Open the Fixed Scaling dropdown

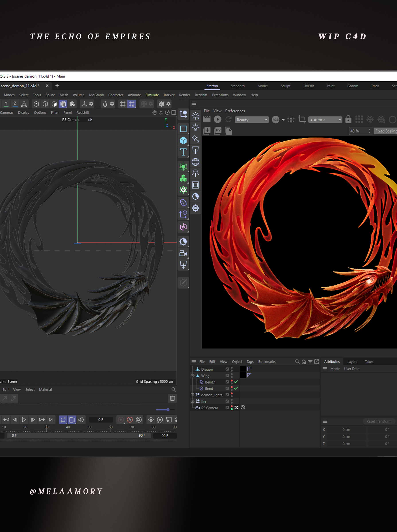pyautogui.click(x=385, y=131)
